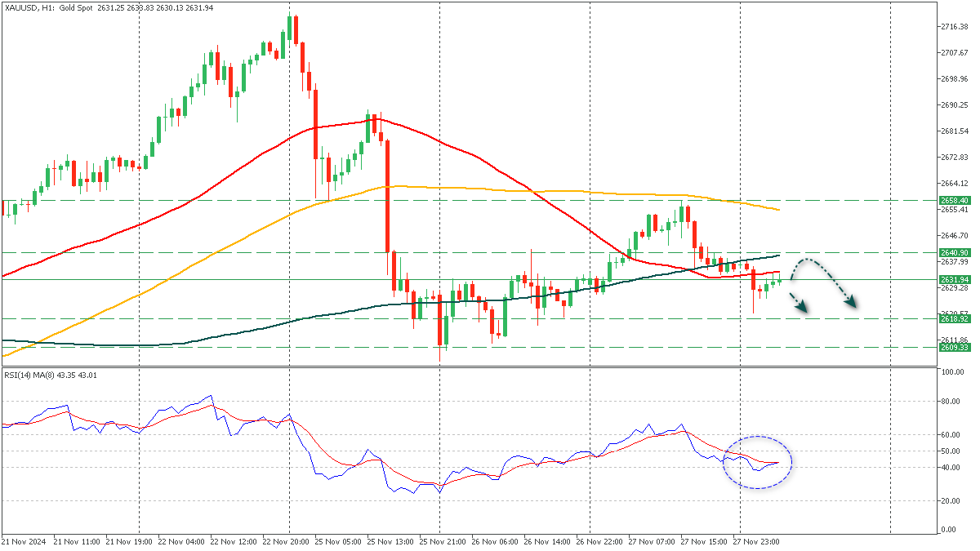Click the 2664.12 price scale label
The width and height of the screenshot is (980, 551).
pos(954,183)
